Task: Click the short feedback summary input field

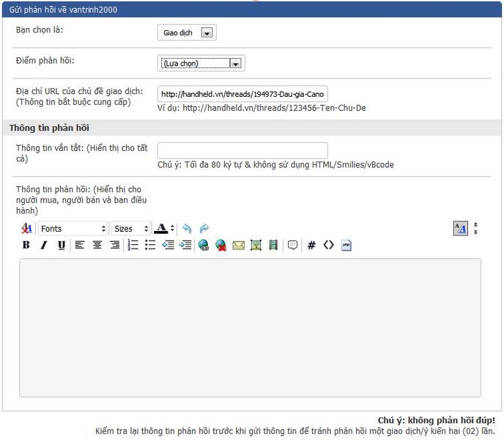Action: pos(242,150)
